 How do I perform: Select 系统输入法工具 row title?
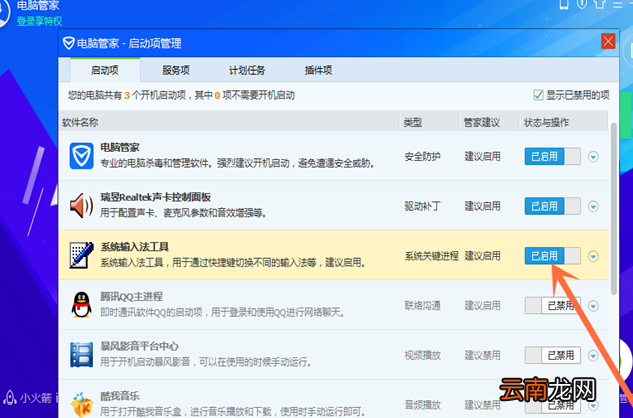tap(134, 247)
